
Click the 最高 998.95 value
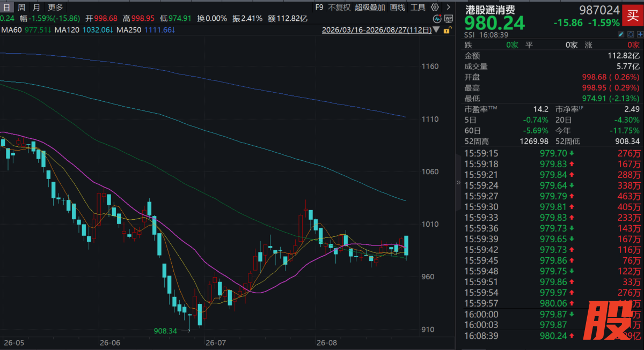(612, 88)
